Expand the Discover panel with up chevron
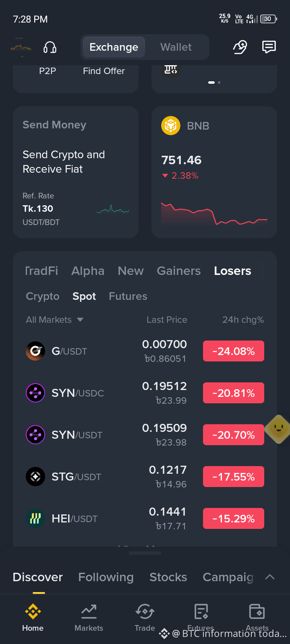 pos(270,577)
